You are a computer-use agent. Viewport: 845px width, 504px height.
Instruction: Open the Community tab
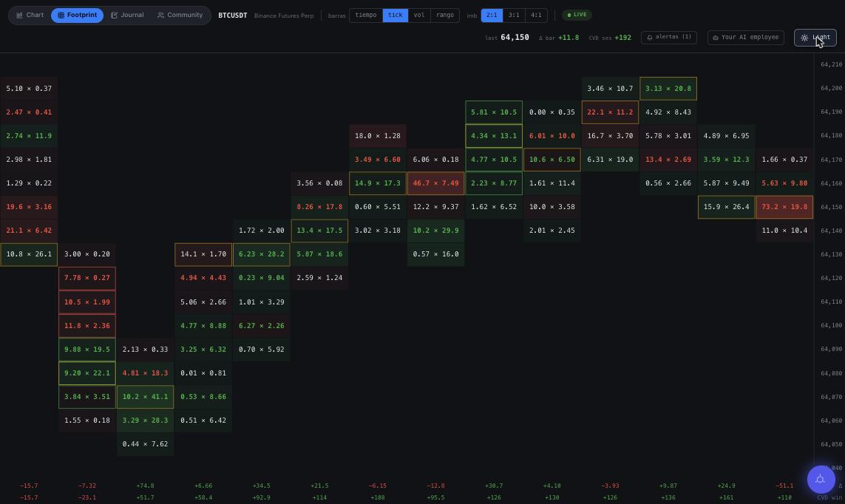180,15
